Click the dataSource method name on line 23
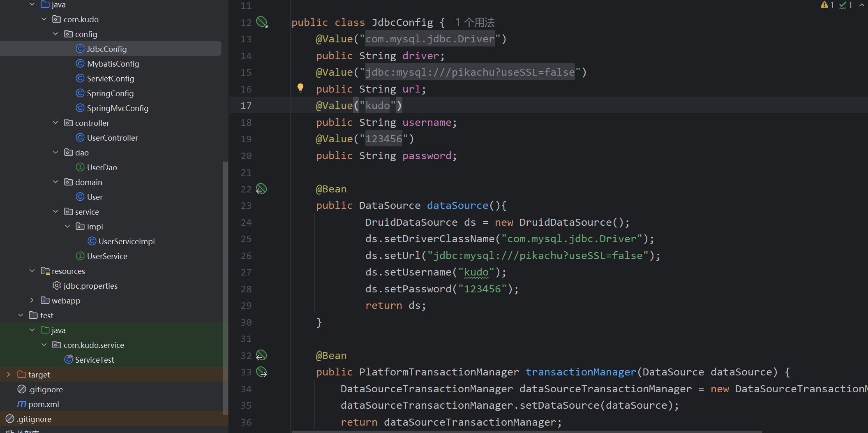The image size is (868, 433). [x=458, y=206]
